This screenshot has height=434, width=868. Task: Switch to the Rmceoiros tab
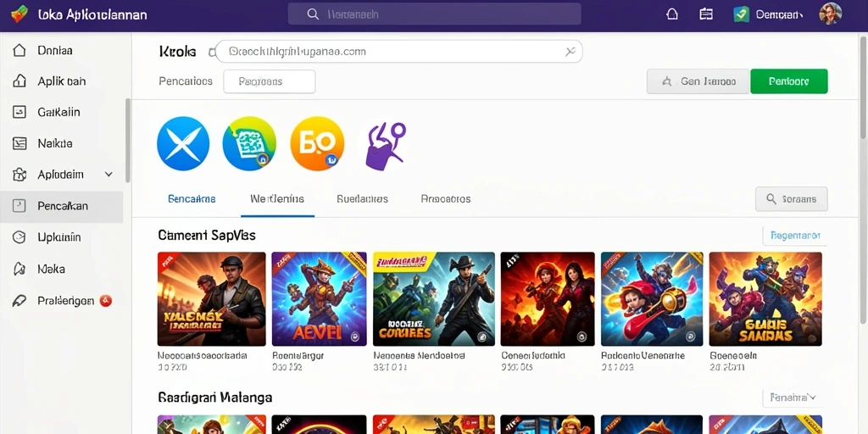[x=446, y=198]
